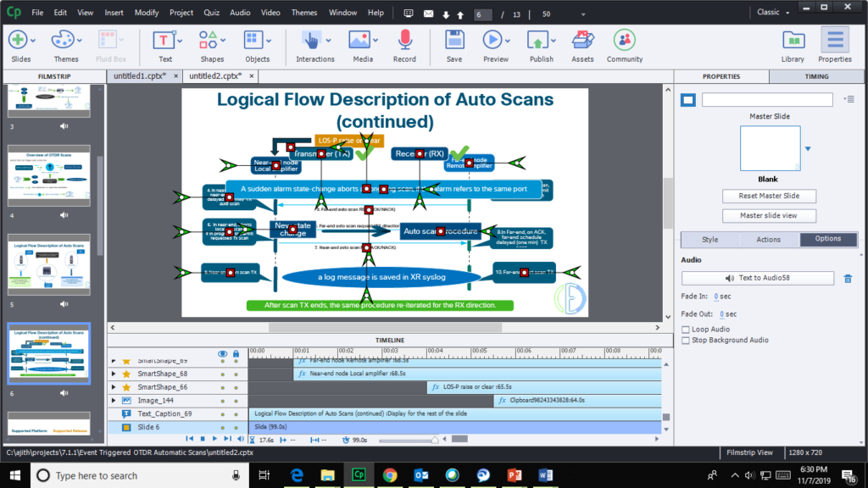Open the master slide dropdown arrow
868x488 pixels.
(808, 148)
